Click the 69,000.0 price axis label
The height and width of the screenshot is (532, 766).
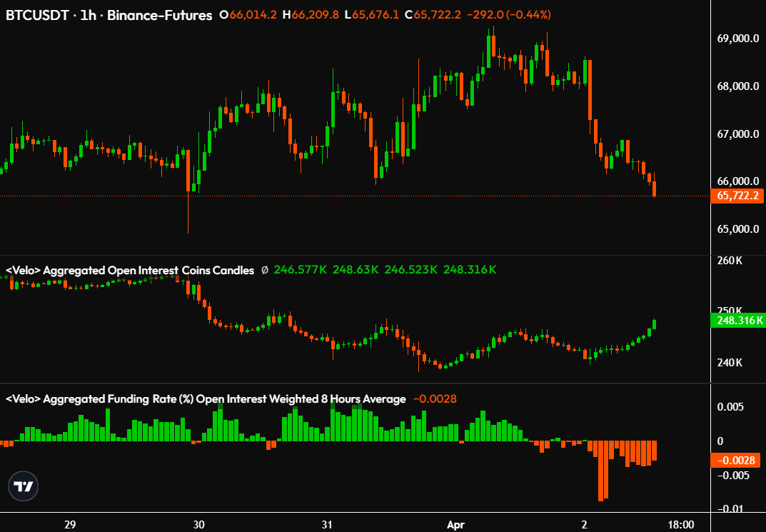[x=738, y=39]
